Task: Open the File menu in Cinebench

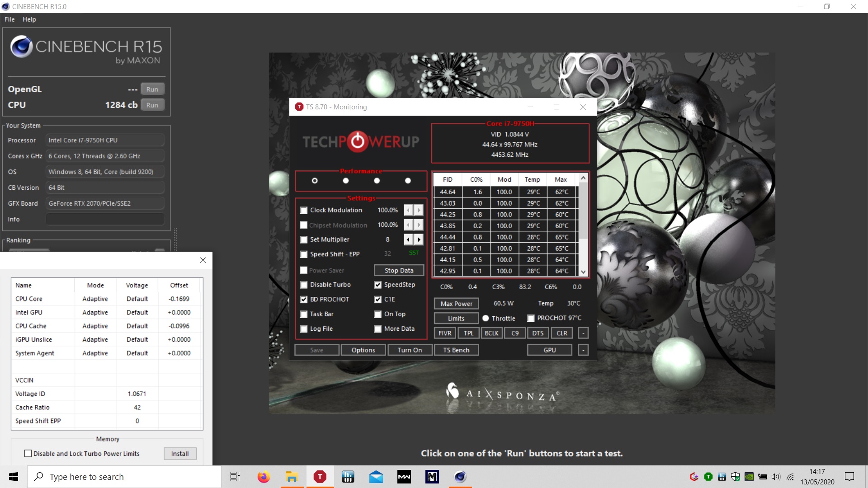Action: (9, 19)
